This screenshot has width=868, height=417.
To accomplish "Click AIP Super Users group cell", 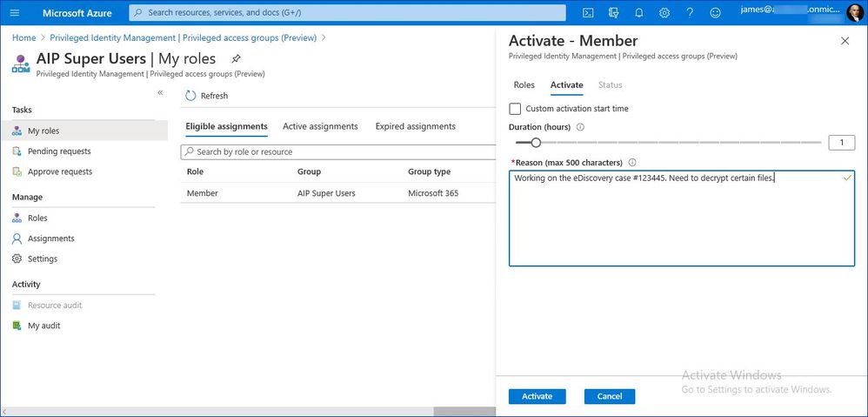I will (326, 193).
